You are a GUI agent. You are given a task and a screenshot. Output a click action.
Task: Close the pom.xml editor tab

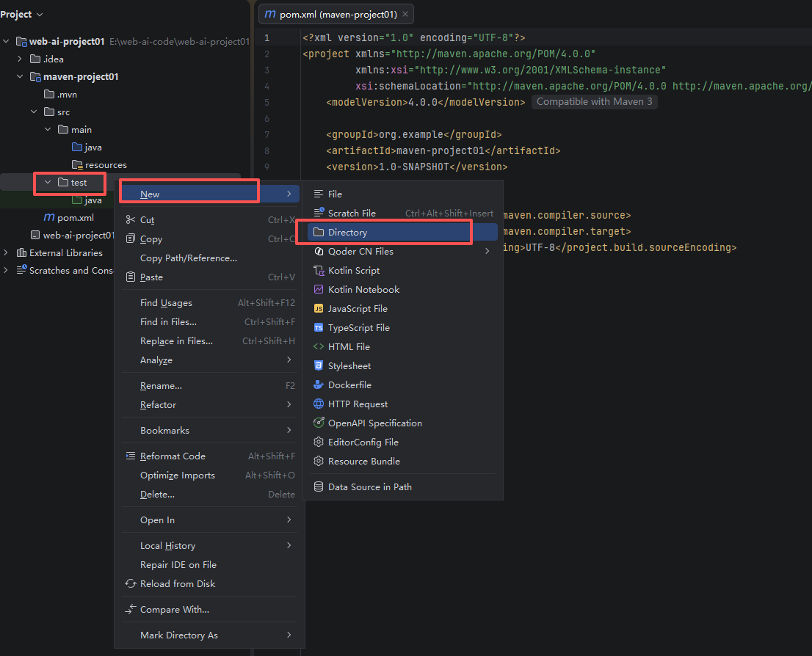[x=405, y=15]
